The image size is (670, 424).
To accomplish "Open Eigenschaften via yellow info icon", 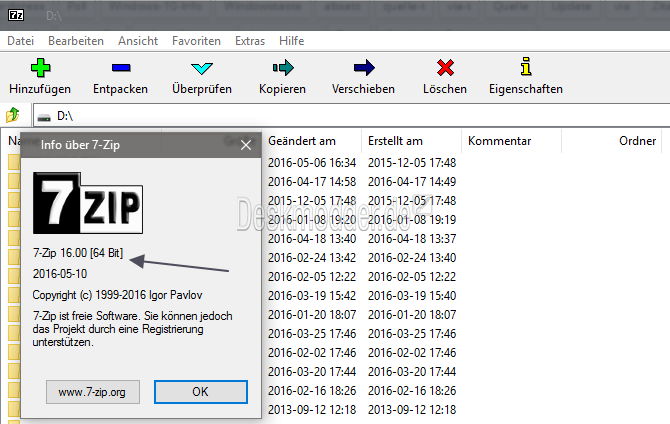I will [526, 67].
